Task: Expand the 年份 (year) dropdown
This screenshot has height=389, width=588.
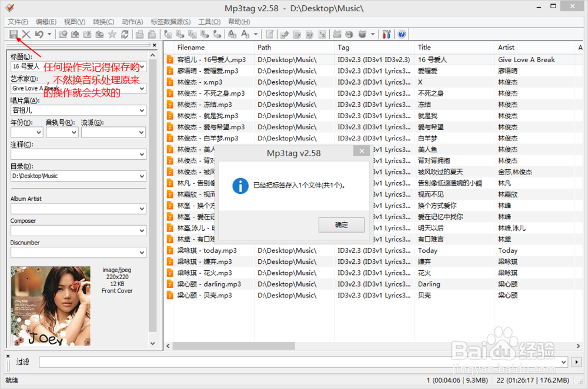Action: [x=39, y=132]
